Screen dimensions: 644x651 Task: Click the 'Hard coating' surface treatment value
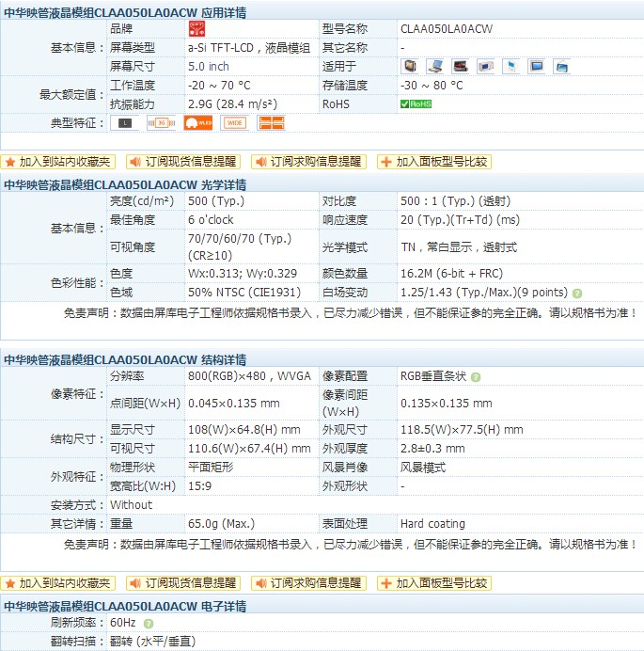(432, 524)
